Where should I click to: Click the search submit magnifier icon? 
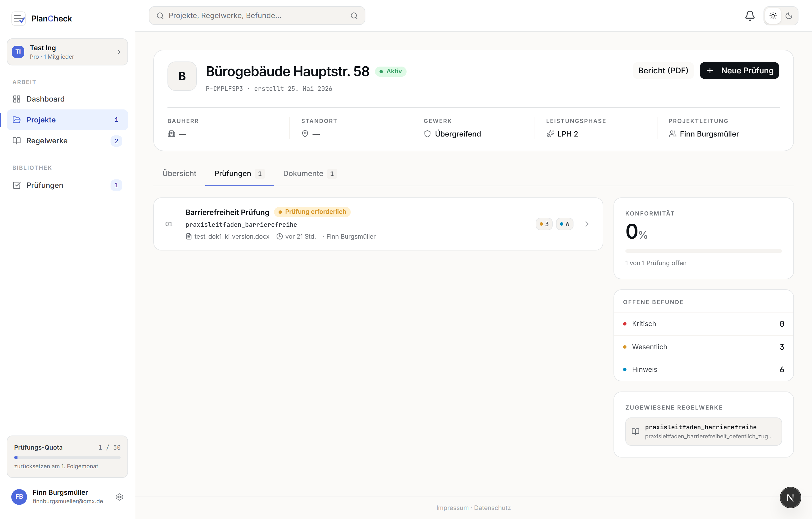coord(354,16)
